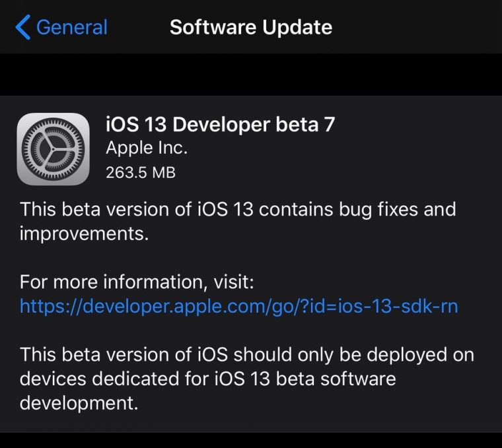Click the bug fixes and improvements description

[x=238, y=221]
